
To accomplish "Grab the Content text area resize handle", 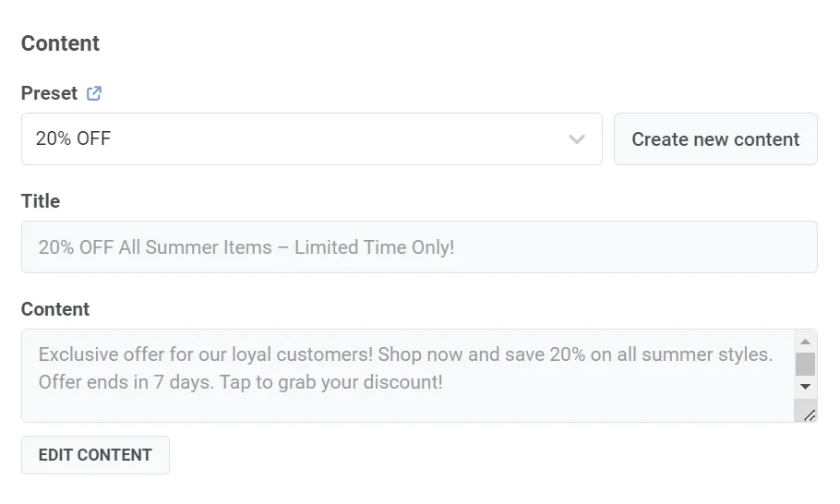I will pos(809,414).
